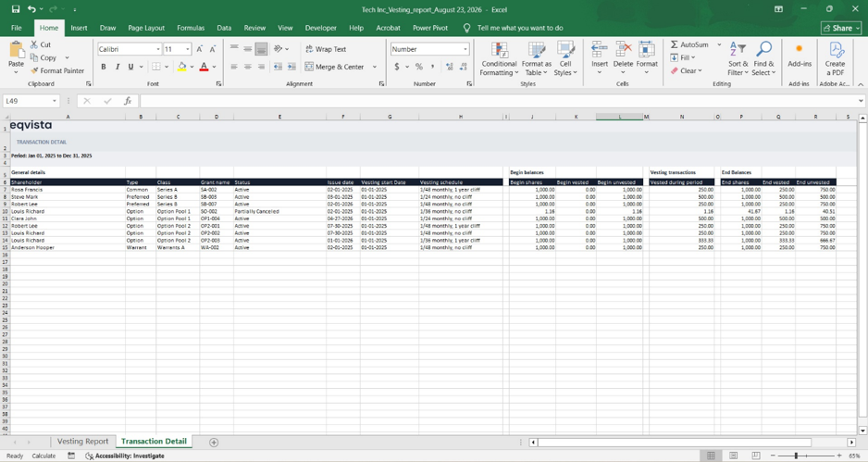Open the font name dropdown showing Calibri
The width and height of the screenshot is (868, 462).
coord(157,49)
